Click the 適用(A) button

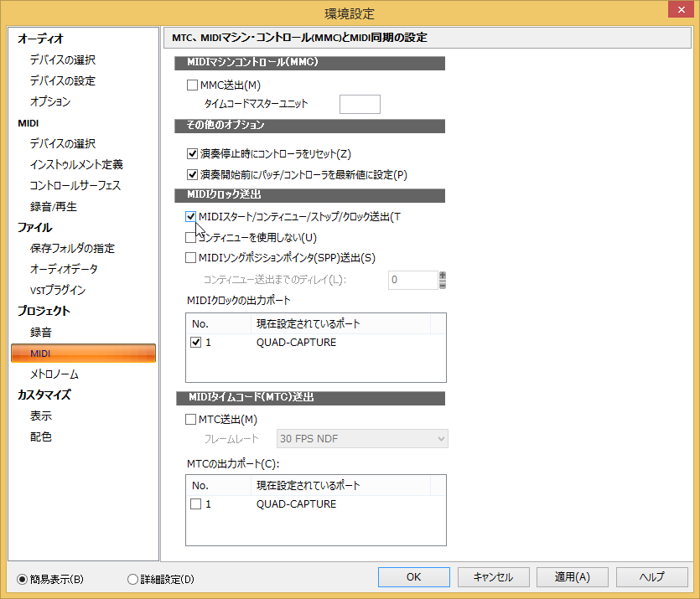573,577
